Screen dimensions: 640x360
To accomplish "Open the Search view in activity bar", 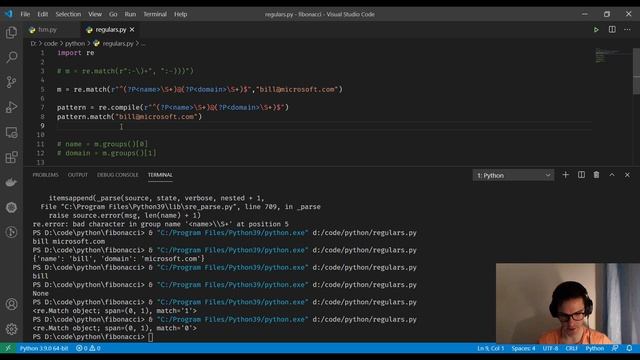I will tap(11, 57).
